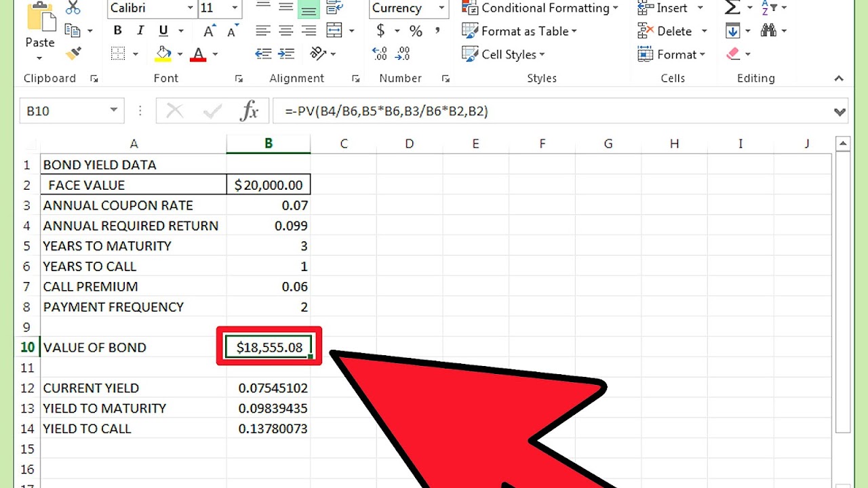The height and width of the screenshot is (488, 868).
Task: Click the Sort & Filter icon
Action: 770,7
